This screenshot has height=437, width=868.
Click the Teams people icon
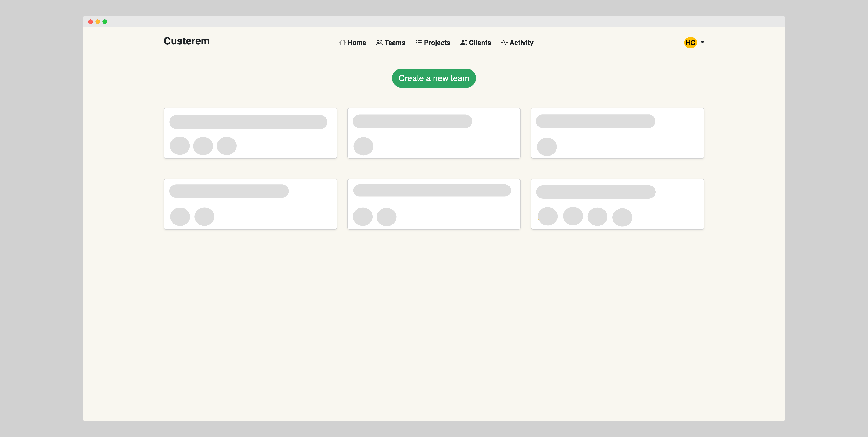click(x=379, y=42)
